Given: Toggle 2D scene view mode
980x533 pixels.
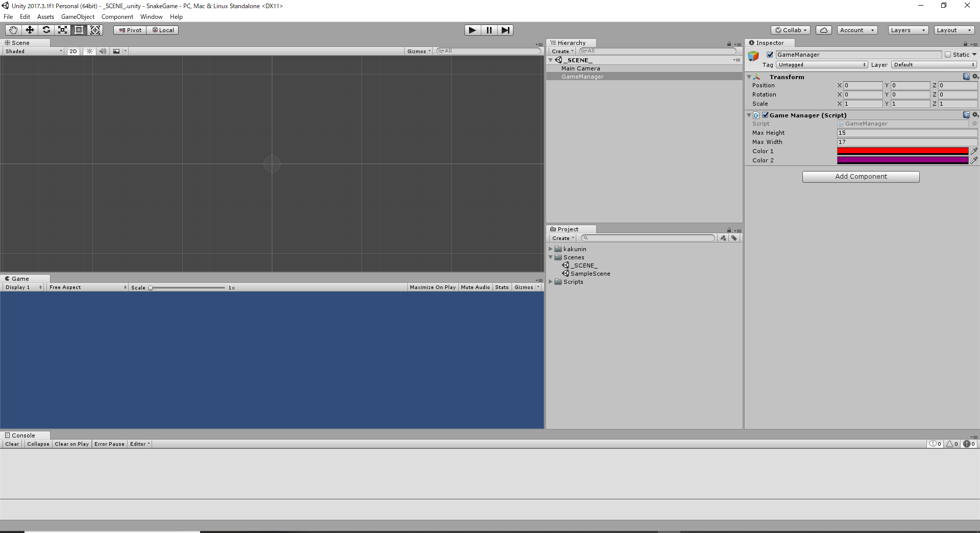Looking at the screenshot, I should [x=73, y=51].
